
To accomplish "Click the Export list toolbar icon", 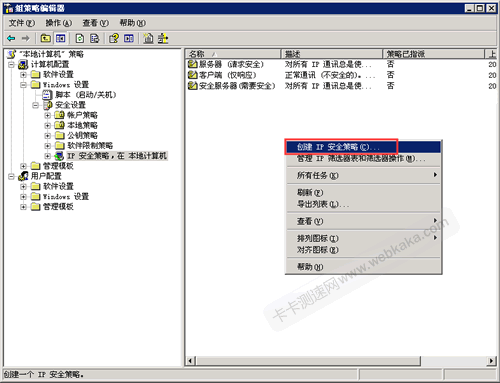I will pyautogui.click(x=95, y=39).
